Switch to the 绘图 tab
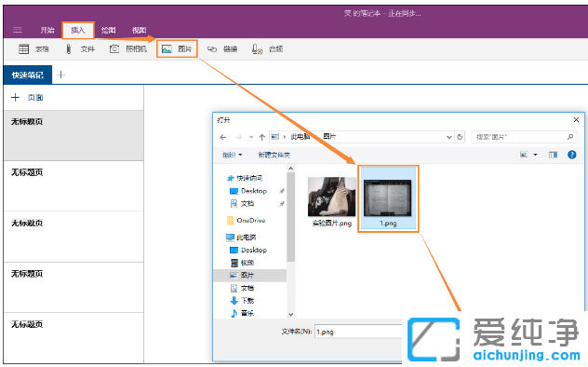Image resolution: width=588 pixels, height=367 pixels. [x=108, y=30]
